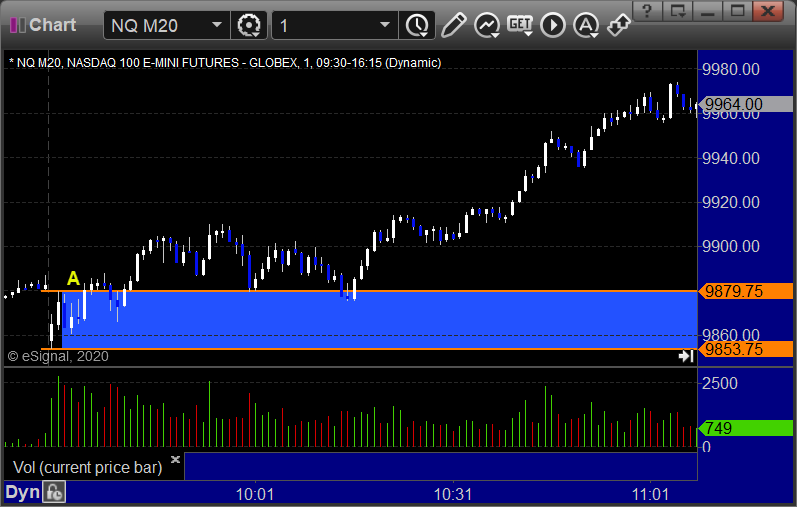Maximize the Chart window
Screen dimensions: 797x507
738,11
